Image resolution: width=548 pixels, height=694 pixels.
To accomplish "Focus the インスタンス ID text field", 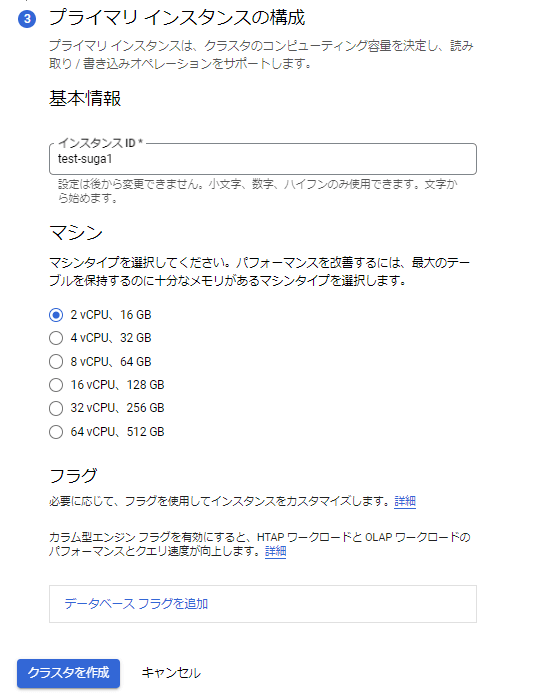I will (262, 159).
